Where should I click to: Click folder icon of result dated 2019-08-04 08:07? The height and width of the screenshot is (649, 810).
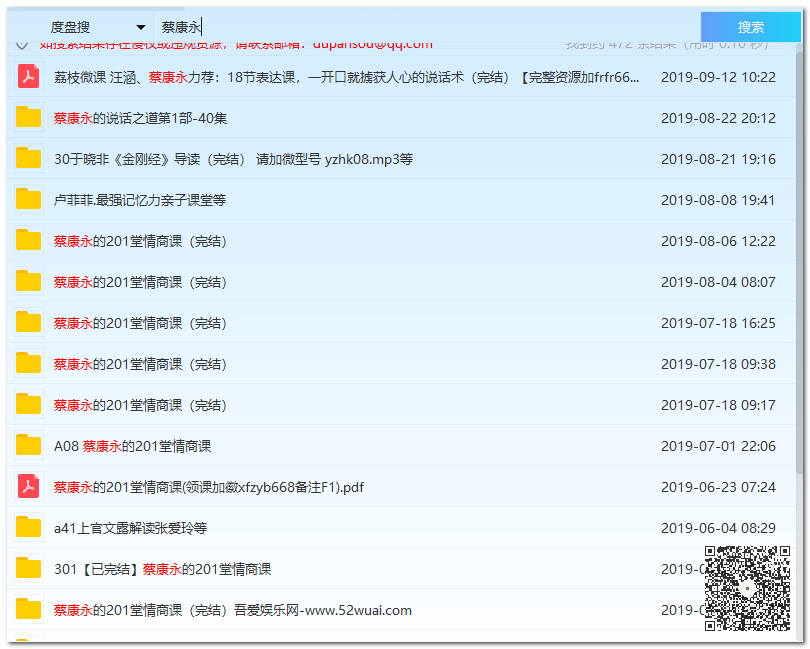28,281
